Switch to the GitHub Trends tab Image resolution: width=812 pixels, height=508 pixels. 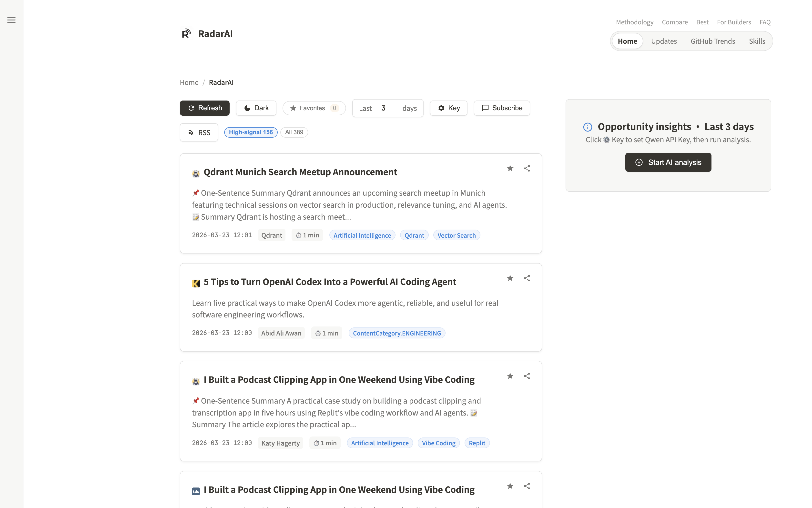[x=712, y=41]
